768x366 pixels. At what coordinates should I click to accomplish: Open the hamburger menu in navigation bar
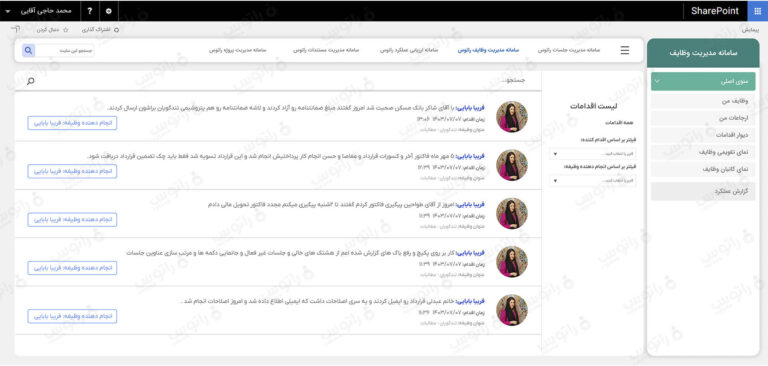pyautogui.click(x=624, y=50)
